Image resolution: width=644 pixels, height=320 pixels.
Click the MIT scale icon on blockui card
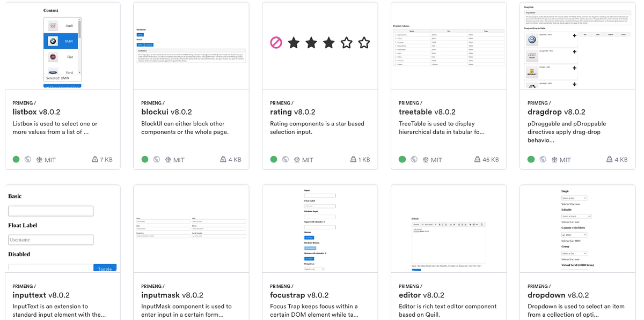point(168,160)
